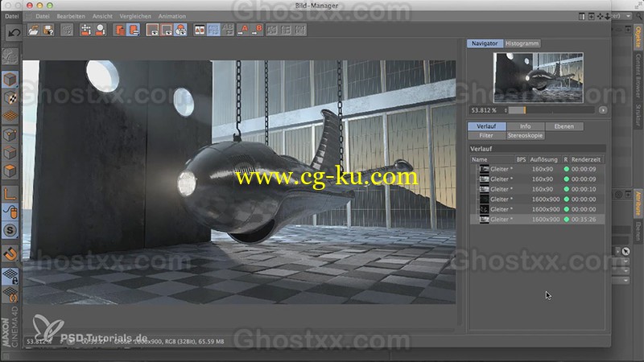Image resolution: width=644 pixels, height=362 pixels.
Task: Toggle the highlighted blue compare mode icon
Action: (213, 30)
